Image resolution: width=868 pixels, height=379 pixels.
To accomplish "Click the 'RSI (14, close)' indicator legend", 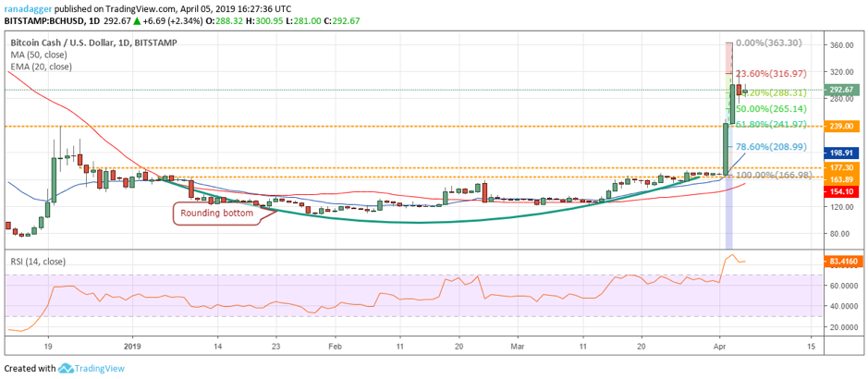I will 39,262.
